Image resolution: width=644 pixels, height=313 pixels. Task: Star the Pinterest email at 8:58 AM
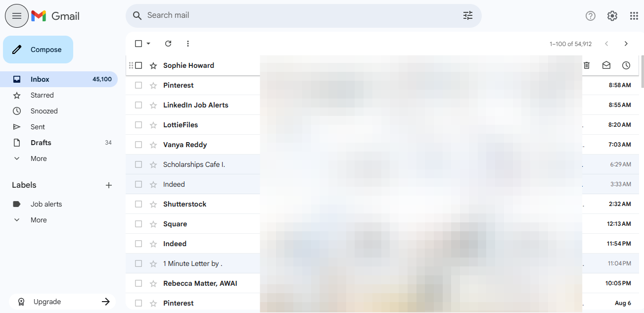(x=153, y=85)
